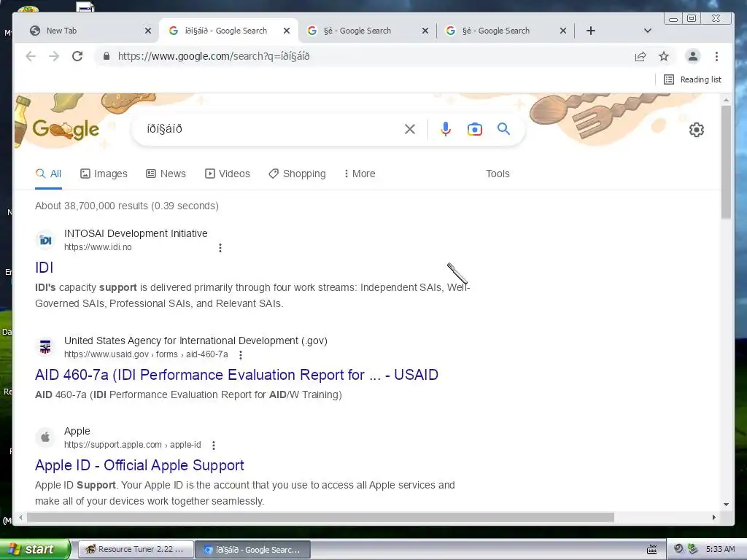Reload the current Google page

pyautogui.click(x=77, y=56)
